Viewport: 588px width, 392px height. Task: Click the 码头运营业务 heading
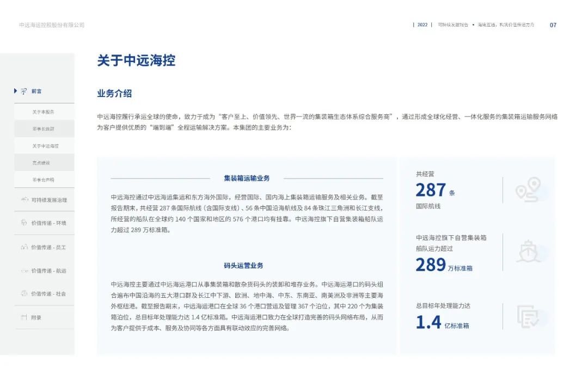coord(243,266)
